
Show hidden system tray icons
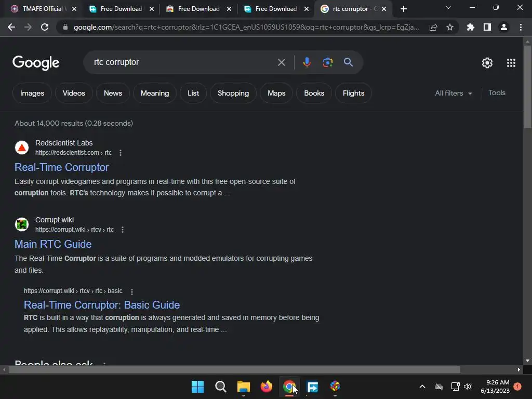pos(422,387)
